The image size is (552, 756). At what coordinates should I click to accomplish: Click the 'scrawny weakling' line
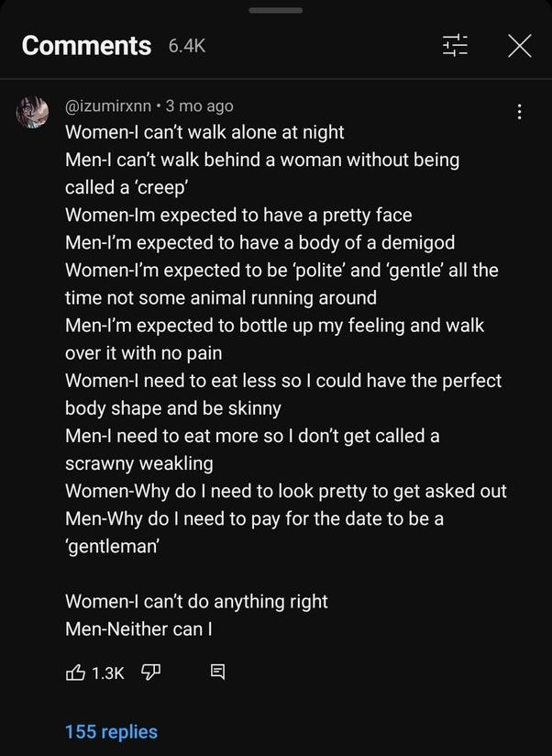tap(140, 463)
